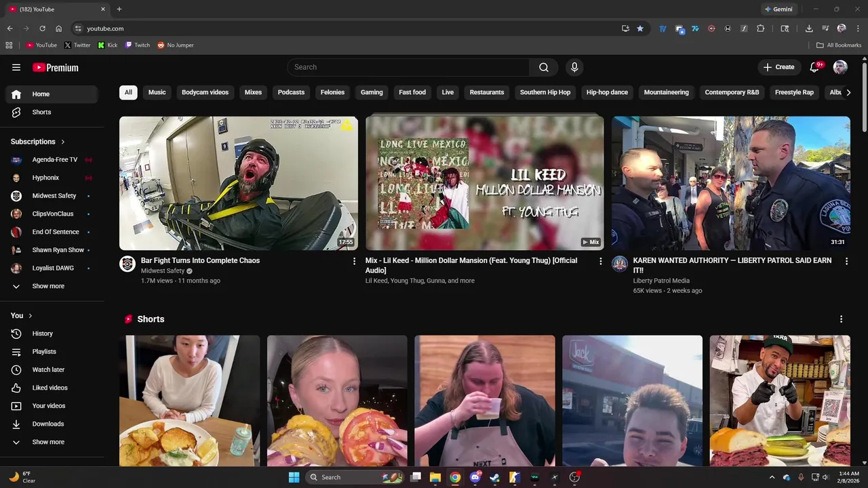Open the Kick bookmark

point(108,45)
